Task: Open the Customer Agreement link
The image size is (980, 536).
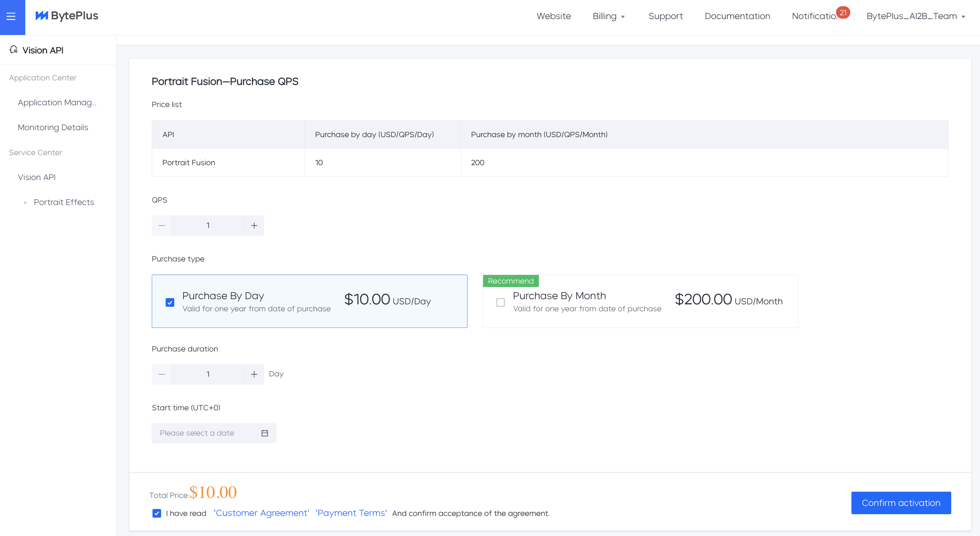Action: 261,513
